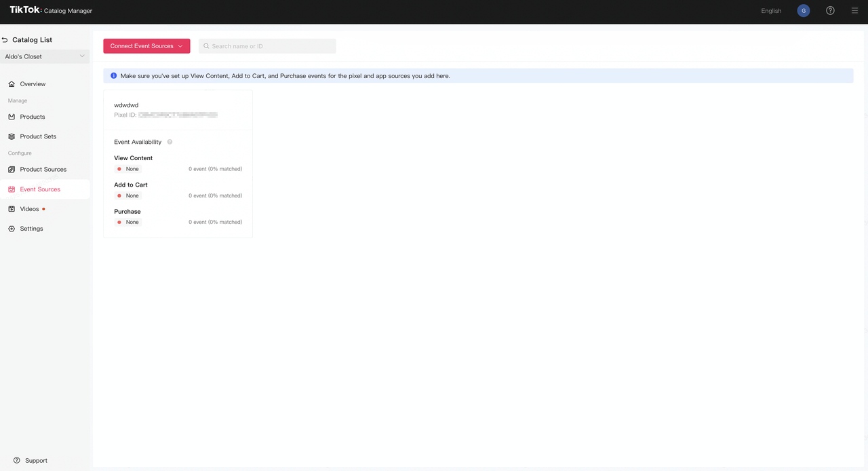The image size is (868, 471).
Task: Click the Event Availability heading
Action: (x=138, y=142)
